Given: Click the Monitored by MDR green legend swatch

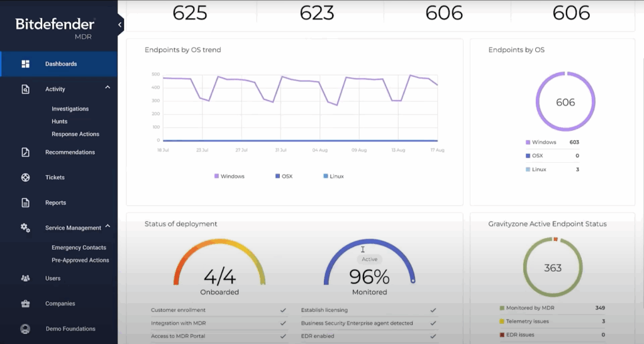Looking at the screenshot, I should pos(502,308).
